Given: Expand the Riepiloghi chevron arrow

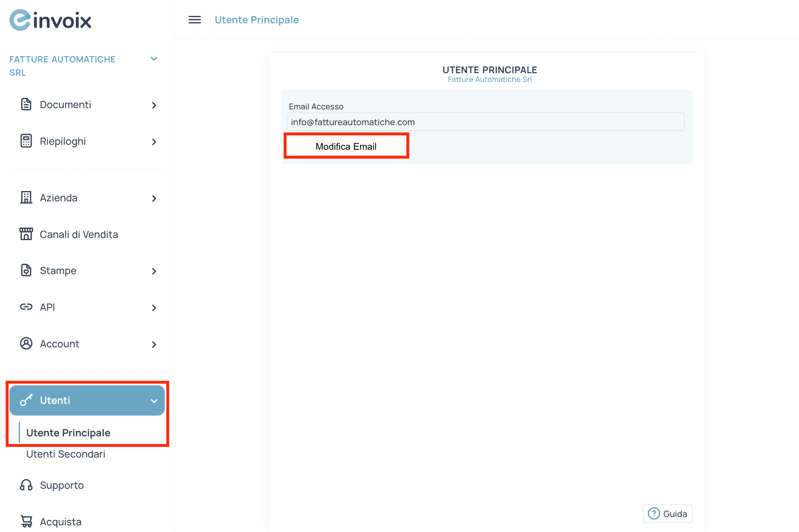Looking at the screenshot, I should coord(154,142).
